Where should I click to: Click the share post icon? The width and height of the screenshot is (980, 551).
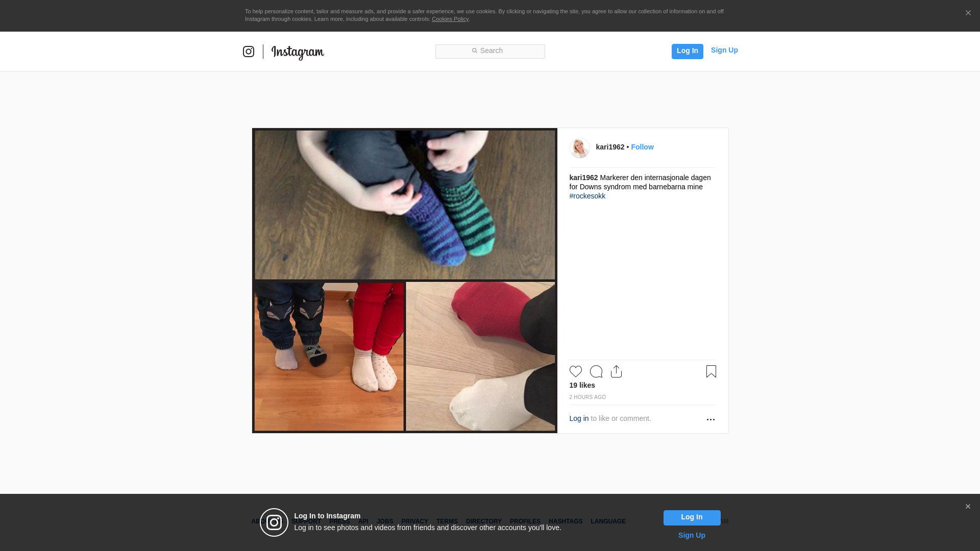[x=617, y=371]
